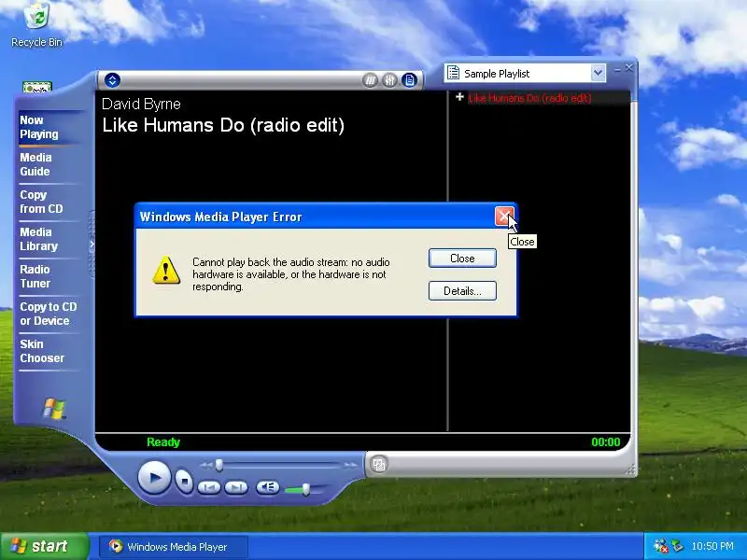This screenshot has width=747, height=560.
Task: Click the Stop playback button
Action: coord(184,481)
